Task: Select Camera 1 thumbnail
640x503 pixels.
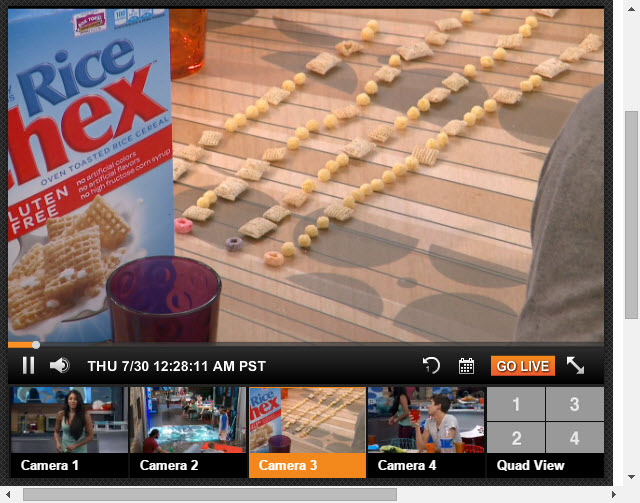Action: pos(69,432)
